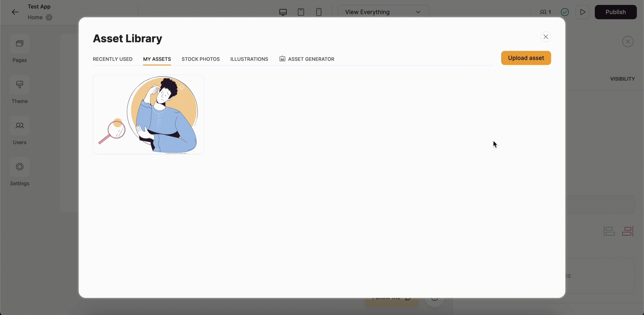Viewport: 644px width, 315px height.
Task: Switch to the Stock Photos tab
Action: pos(201,59)
